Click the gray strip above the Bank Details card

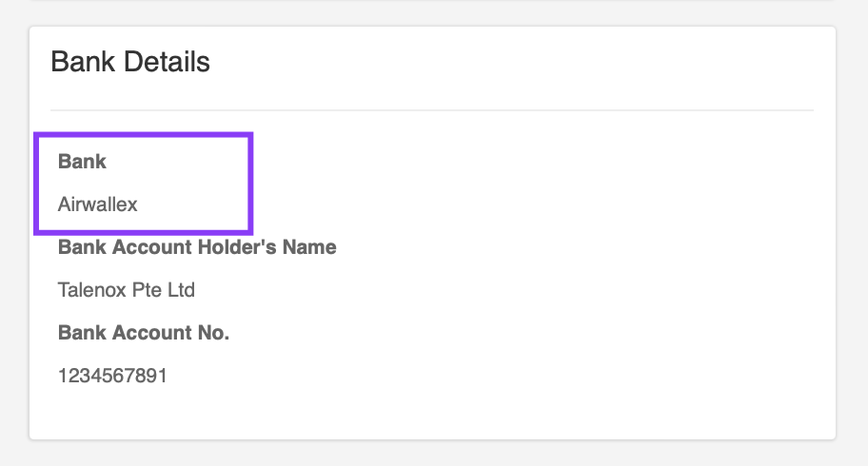coord(434,13)
